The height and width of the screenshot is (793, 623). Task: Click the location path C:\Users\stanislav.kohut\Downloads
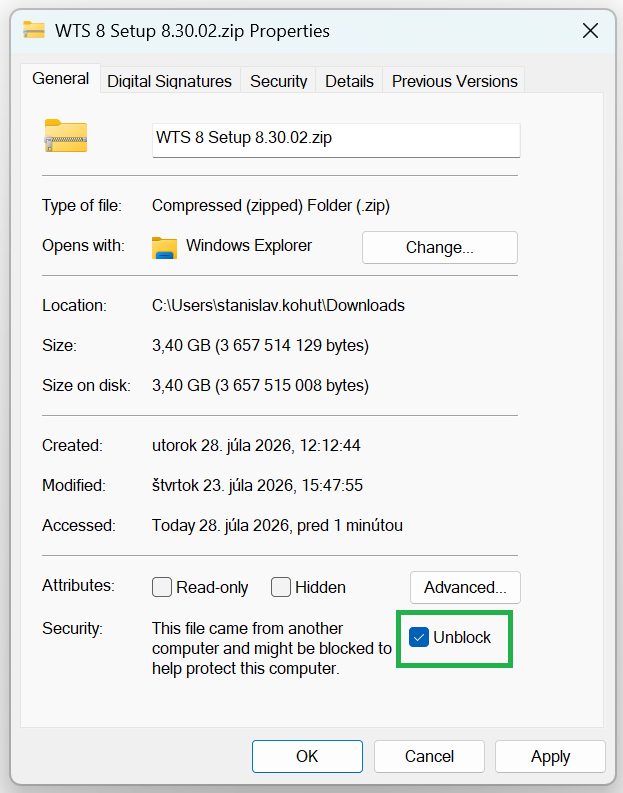point(278,305)
